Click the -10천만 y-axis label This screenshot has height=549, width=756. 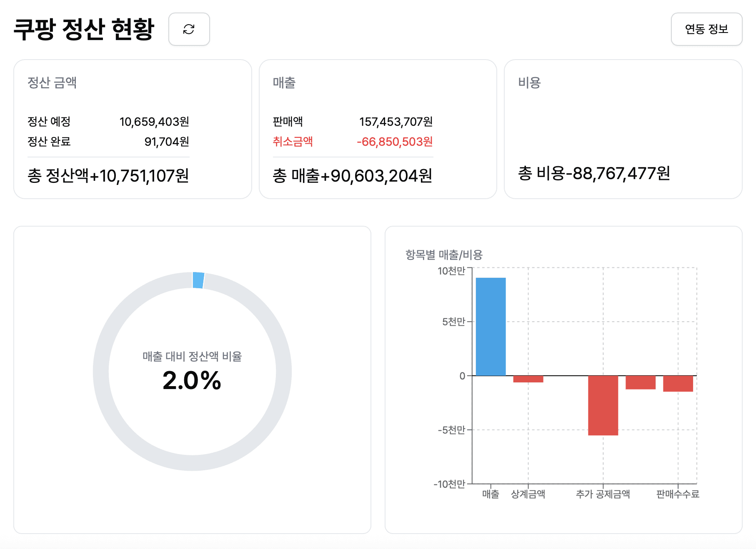[x=449, y=484]
